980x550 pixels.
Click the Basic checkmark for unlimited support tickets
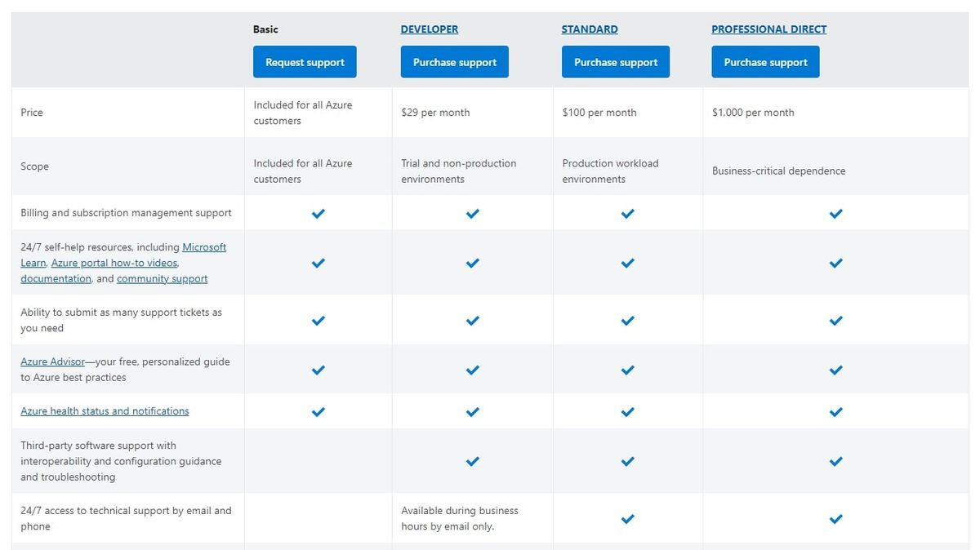(x=318, y=320)
